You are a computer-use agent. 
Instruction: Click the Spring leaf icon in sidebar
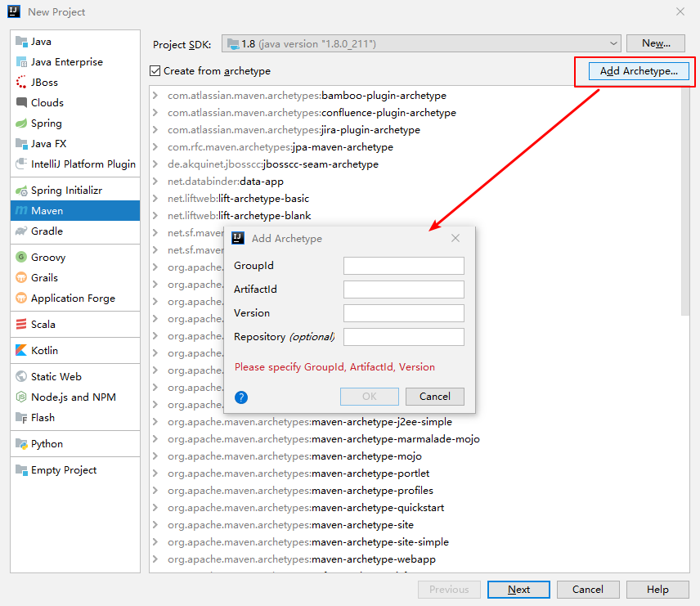pyautogui.click(x=22, y=123)
